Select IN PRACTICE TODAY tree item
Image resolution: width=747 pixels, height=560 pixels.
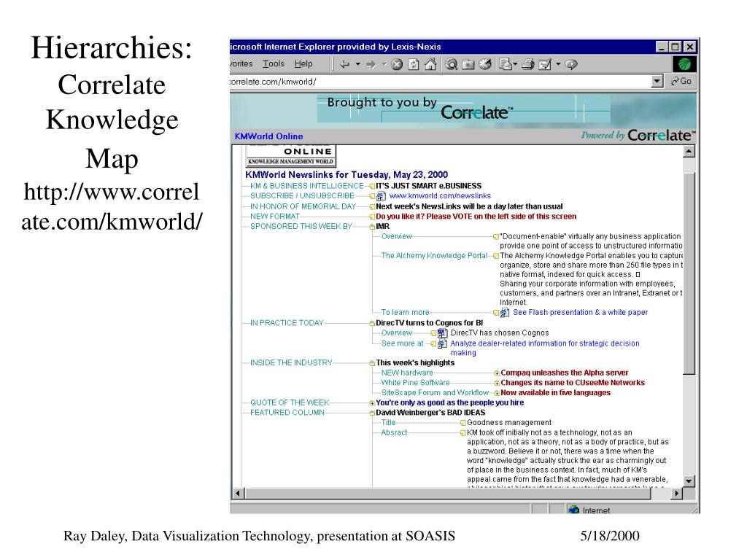tap(287, 322)
